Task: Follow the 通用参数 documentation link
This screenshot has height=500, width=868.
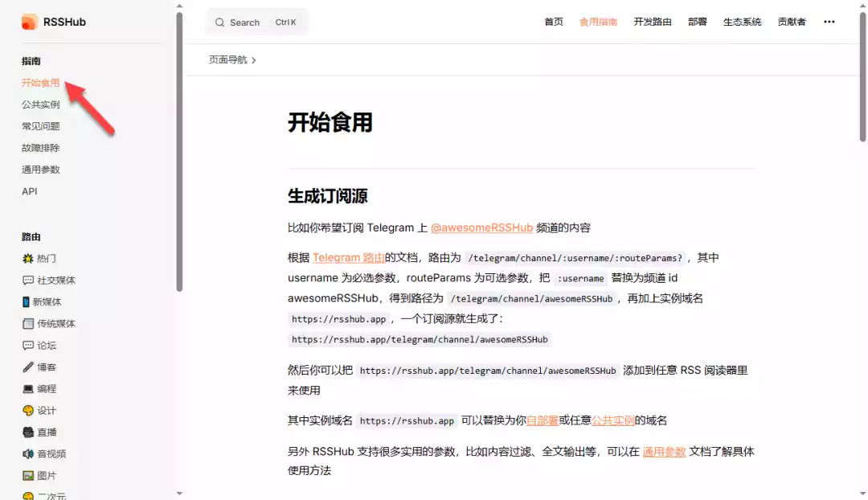Action: click(664, 451)
